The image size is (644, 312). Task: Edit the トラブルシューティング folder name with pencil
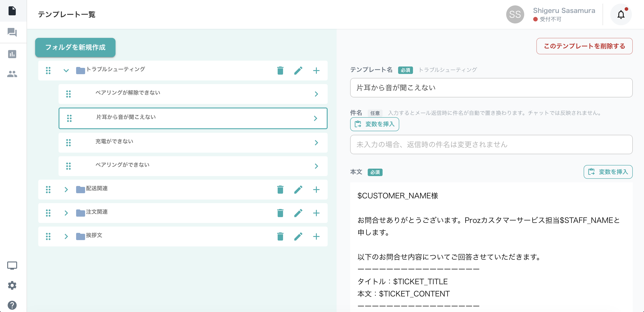[298, 71]
